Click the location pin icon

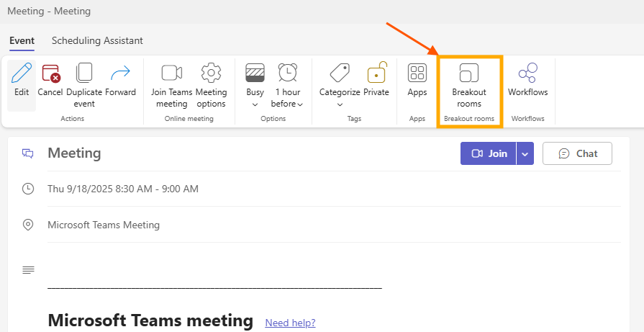(28, 225)
